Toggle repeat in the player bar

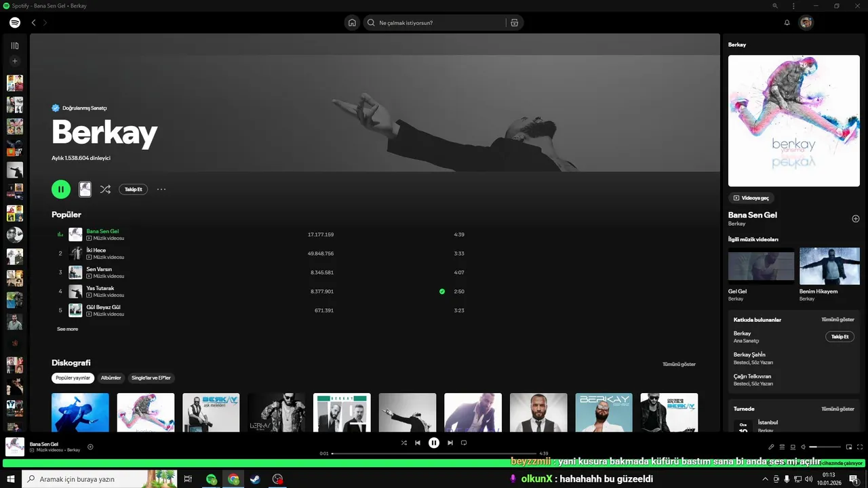[464, 443]
